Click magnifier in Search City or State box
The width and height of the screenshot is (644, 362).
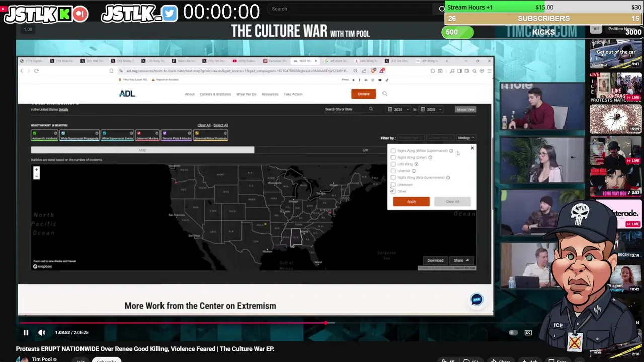371,109
